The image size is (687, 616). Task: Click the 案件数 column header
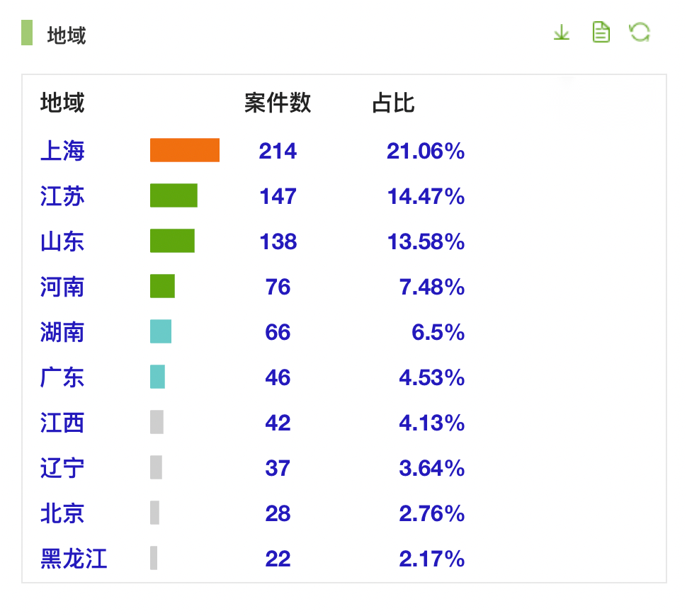point(278,103)
